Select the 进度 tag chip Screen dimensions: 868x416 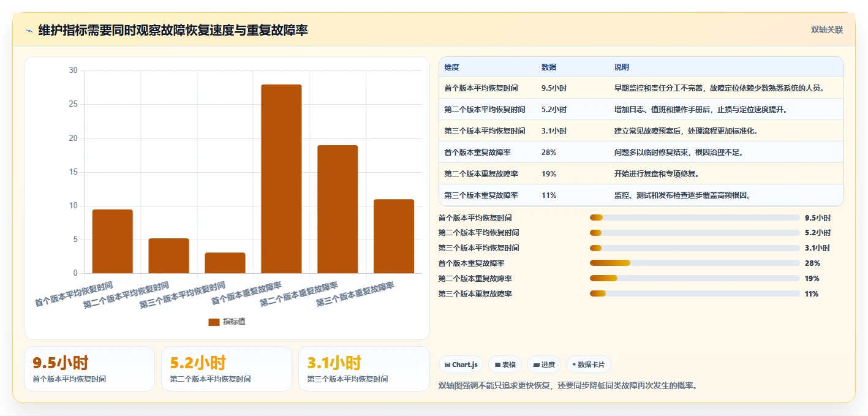(x=544, y=365)
